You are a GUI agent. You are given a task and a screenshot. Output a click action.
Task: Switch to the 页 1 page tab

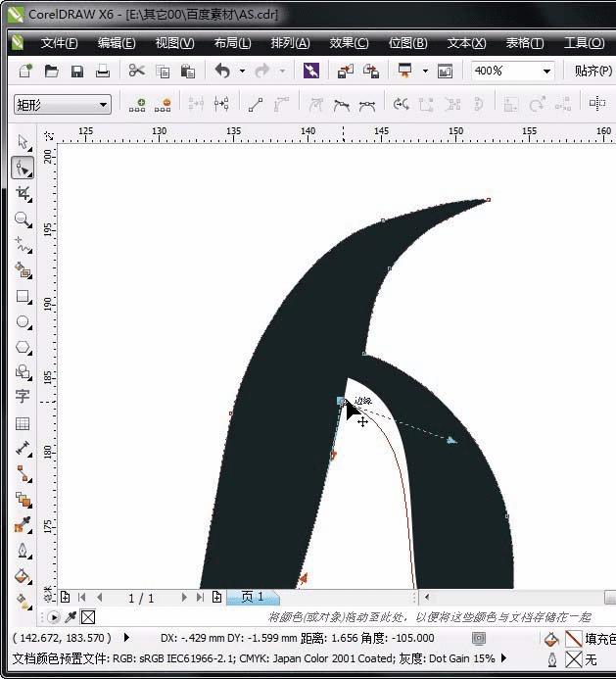253,597
